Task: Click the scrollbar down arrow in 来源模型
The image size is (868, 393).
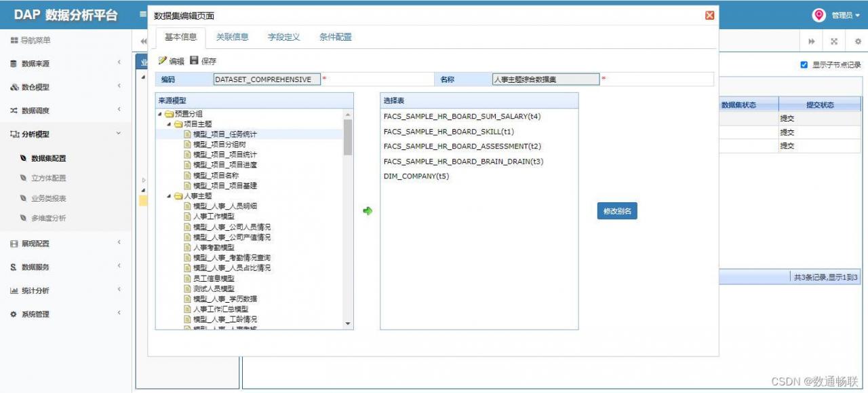Action: click(348, 324)
